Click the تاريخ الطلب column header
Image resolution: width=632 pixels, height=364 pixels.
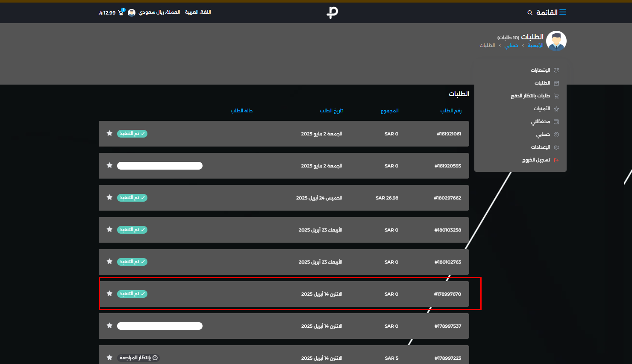click(331, 111)
